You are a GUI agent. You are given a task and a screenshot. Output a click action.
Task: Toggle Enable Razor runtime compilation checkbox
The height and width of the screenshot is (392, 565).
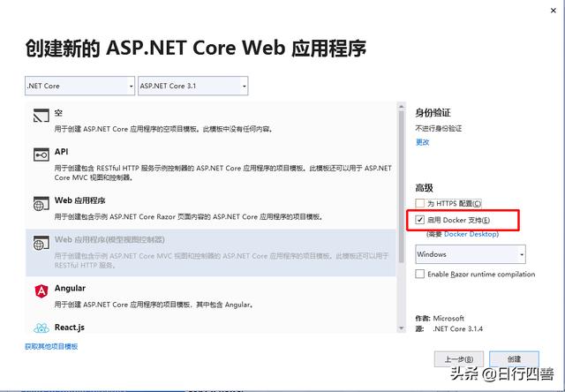coord(420,274)
